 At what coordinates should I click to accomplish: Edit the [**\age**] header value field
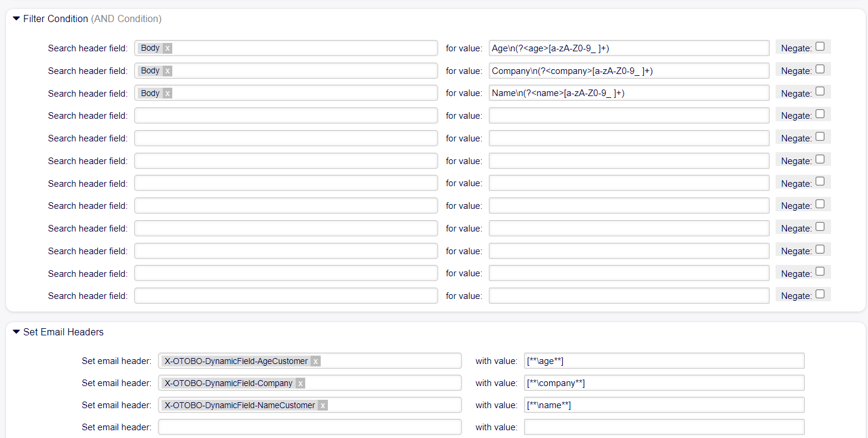pyautogui.click(x=664, y=361)
